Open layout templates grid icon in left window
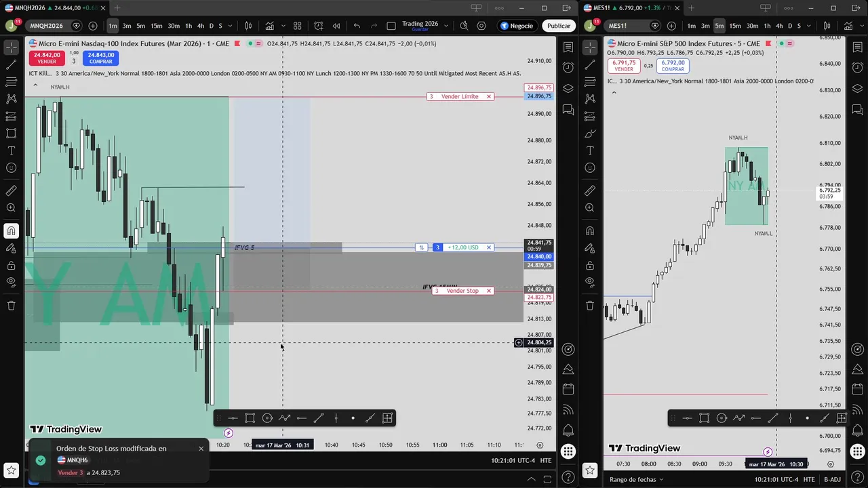This screenshot has height=488, width=868. point(297,26)
